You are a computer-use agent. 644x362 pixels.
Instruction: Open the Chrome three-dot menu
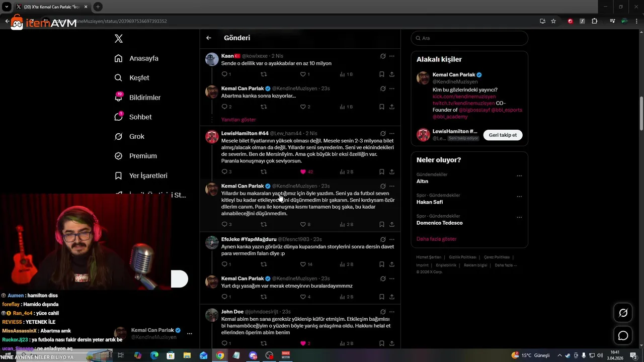pos(635,21)
